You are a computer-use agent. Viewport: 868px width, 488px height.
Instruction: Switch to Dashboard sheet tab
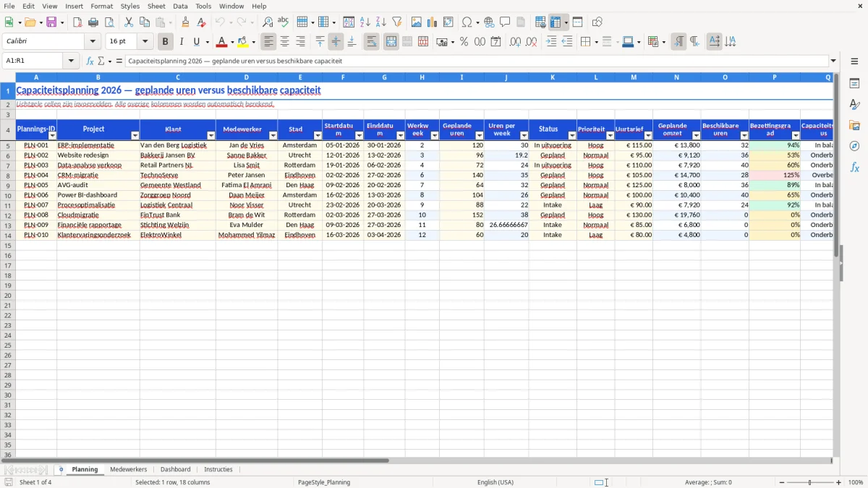point(176,469)
